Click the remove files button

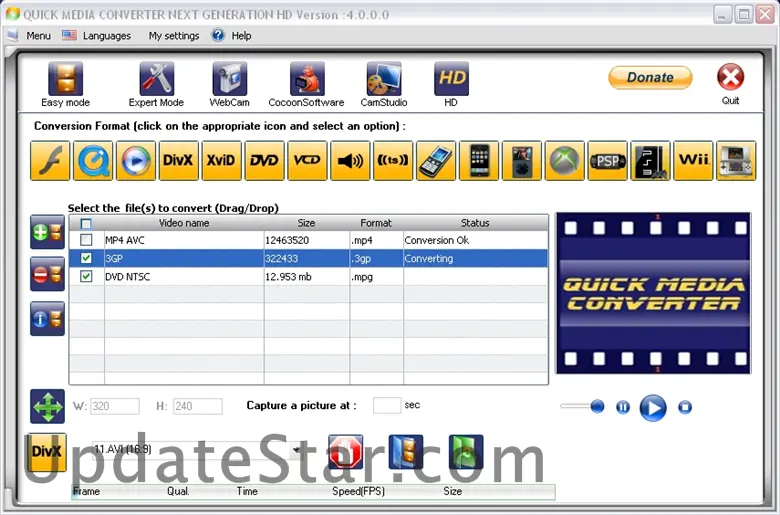tap(47, 274)
